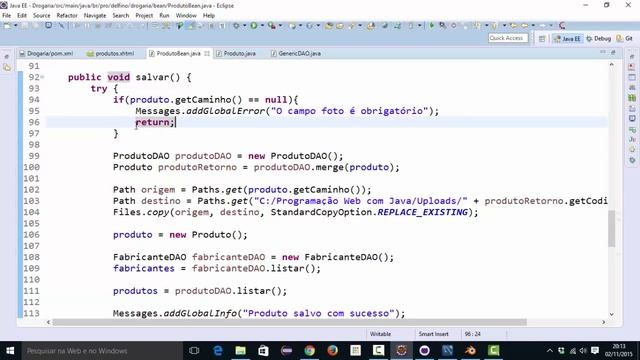The width and height of the screenshot is (640, 360).
Task: Click the green Resume arrow icon
Action: 431,26
